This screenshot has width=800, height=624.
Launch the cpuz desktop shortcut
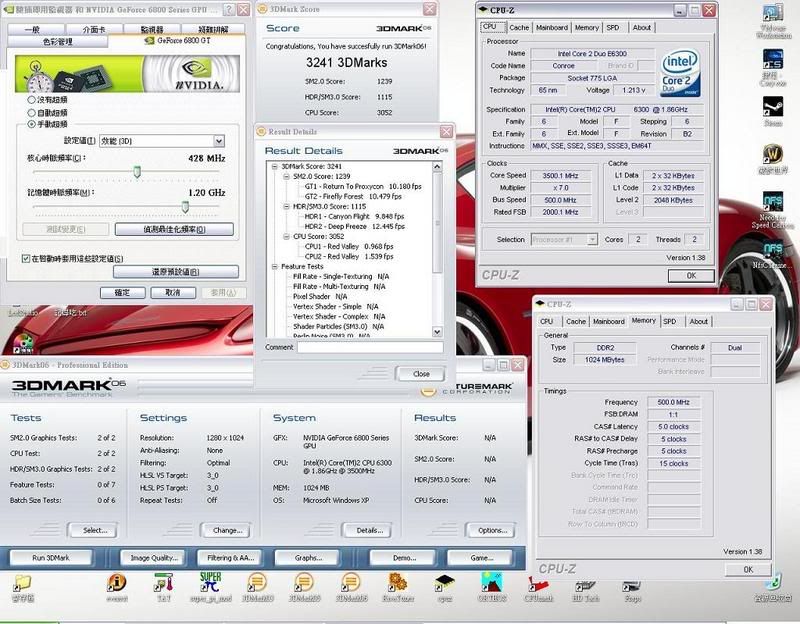pos(444,587)
